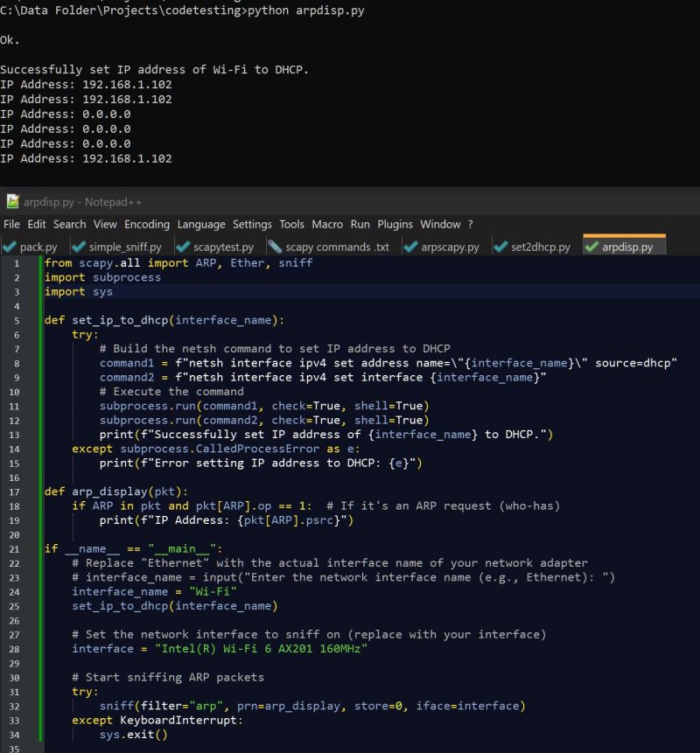
Task: Click saved-state icon on scapytest.py tab
Action: coord(183,247)
